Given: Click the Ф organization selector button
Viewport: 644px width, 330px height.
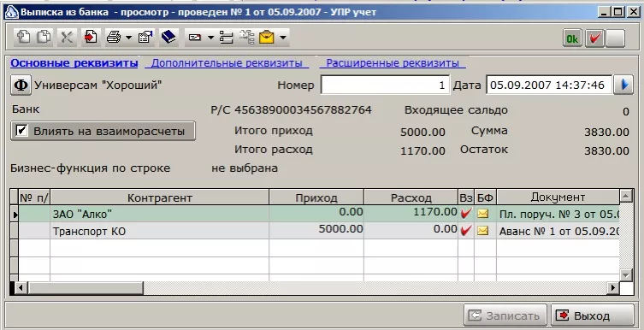Looking at the screenshot, I should [x=21, y=85].
